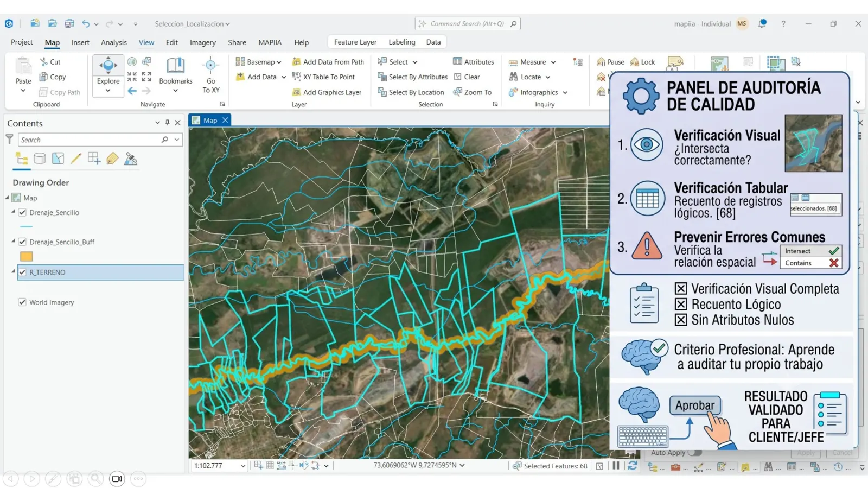
Task: Click the Clear selection button
Action: (467, 77)
